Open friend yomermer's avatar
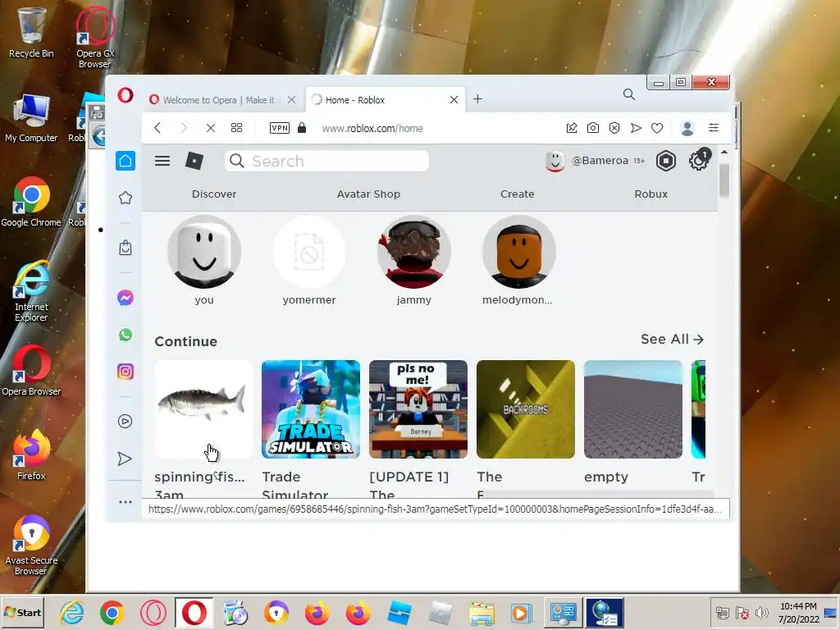Screen dimensions: 840x630 pyautogui.click(x=309, y=252)
